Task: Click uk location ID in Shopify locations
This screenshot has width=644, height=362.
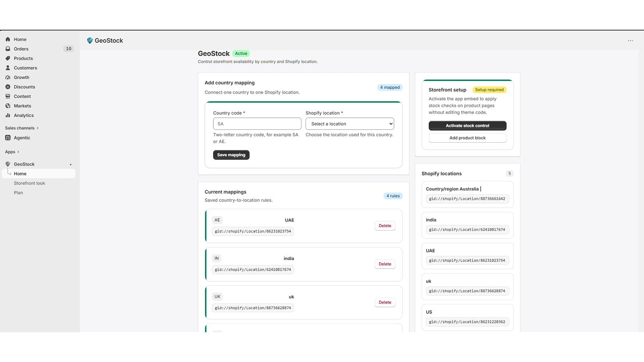Action: pos(467,291)
